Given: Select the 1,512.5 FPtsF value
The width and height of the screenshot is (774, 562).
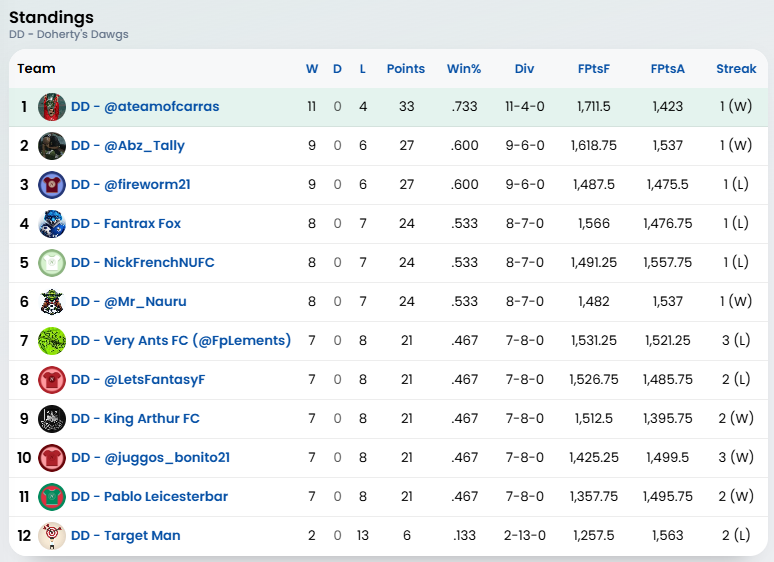Looking at the screenshot, I should pyautogui.click(x=594, y=418).
